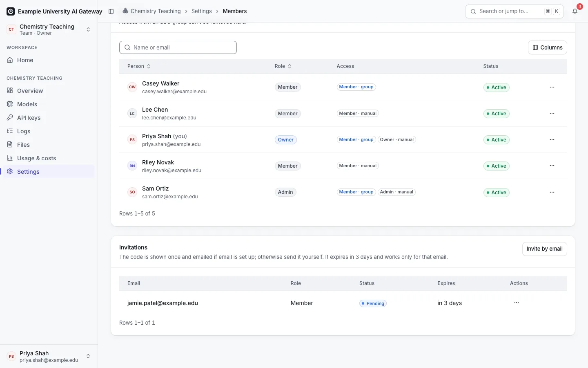Image resolution: width=588 pixels, height=368 pixels.
Task: Open Overview in the sidebar
Action: [49, 91]
